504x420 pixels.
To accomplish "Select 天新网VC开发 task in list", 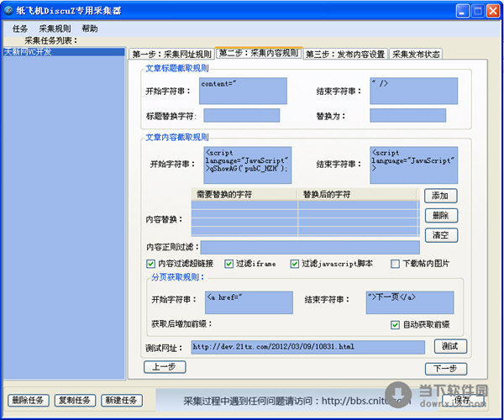I will 64,52.
